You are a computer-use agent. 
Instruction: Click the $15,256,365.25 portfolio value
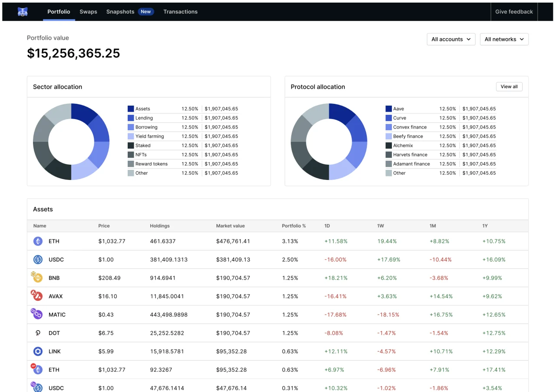[x=73, y=53]
